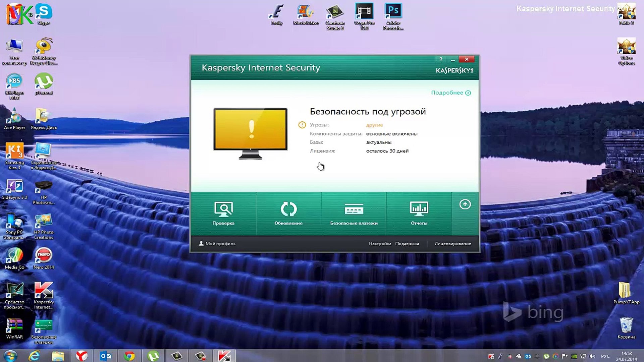Open Поддержка support link
Image resolution: width=644 pixels, height=362 pixels.
407,244
